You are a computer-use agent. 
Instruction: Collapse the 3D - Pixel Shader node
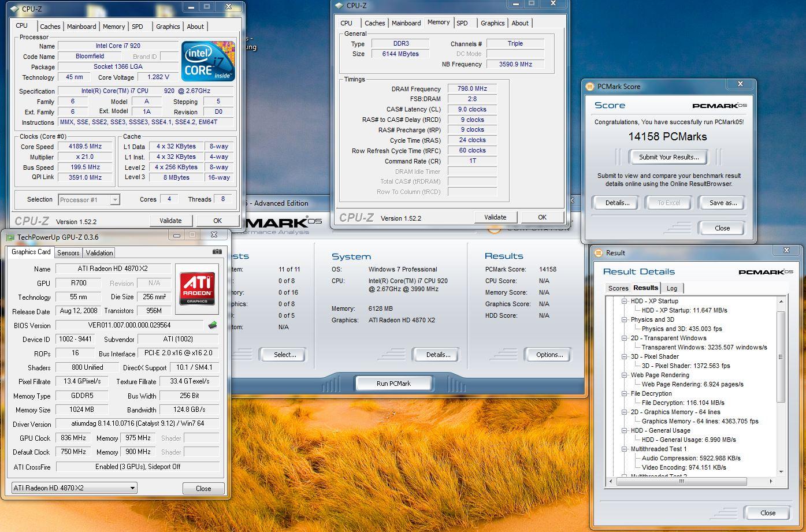pyautogui.click(x=625, y=356)
